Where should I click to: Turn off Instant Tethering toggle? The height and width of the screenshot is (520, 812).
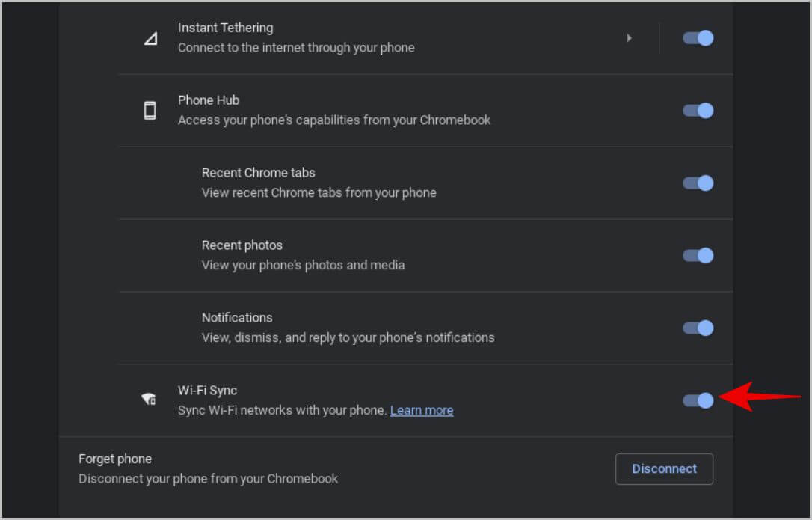click(x=698, y=38)
